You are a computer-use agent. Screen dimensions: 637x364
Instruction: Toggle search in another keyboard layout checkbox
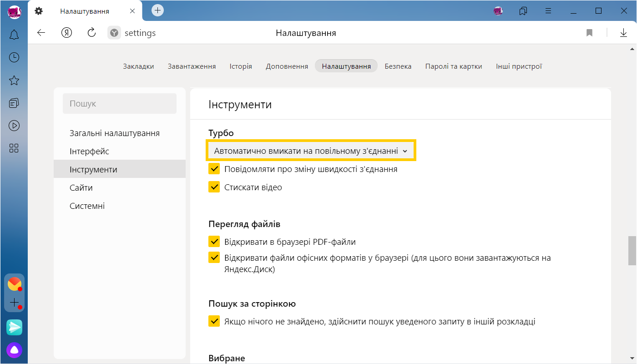click(214, 321)
